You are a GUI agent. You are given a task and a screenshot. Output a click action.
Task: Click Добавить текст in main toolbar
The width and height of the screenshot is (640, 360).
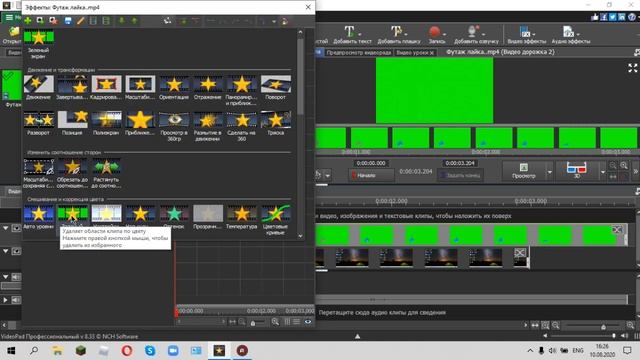pyautogui.click(x=352, y=35)
